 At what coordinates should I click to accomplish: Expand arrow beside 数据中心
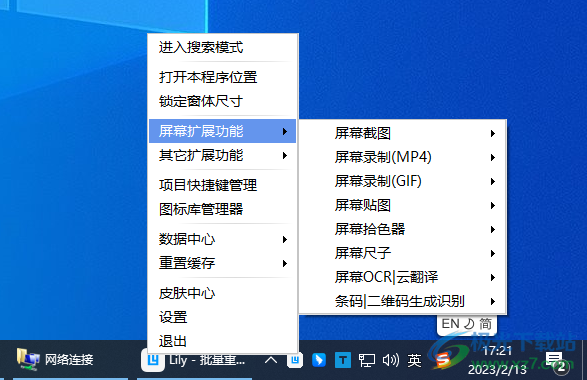[285, 239]
